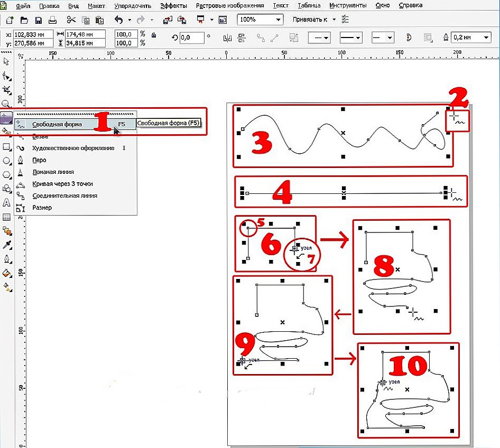Open the Эффекты menu
Screen dimensions: 500x448
[173, 5]
